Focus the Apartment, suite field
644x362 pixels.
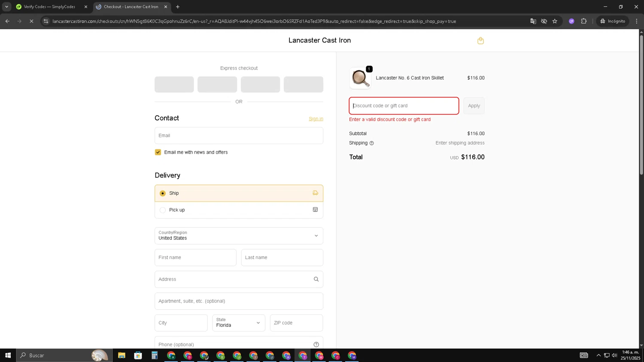pyautogui.click(x=239, y=301)
